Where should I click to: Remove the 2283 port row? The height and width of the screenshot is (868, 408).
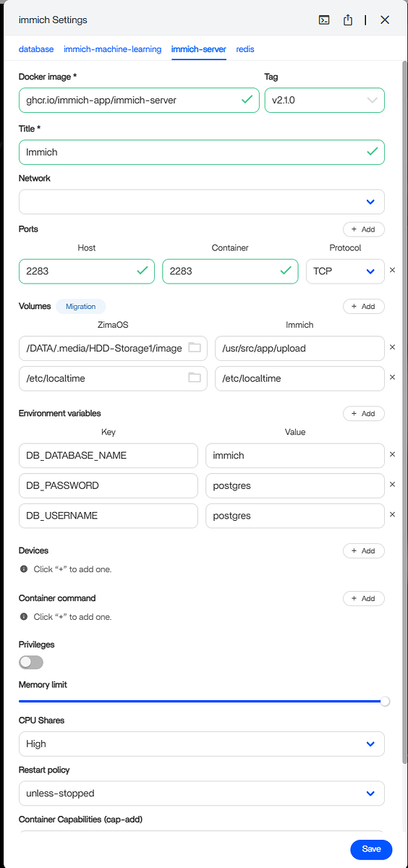coord(393,270)
